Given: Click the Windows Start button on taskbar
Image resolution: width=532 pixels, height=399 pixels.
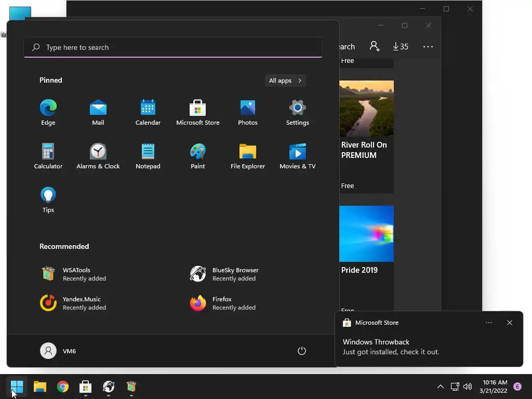Looking at the screenshot, I should (17, 387).
